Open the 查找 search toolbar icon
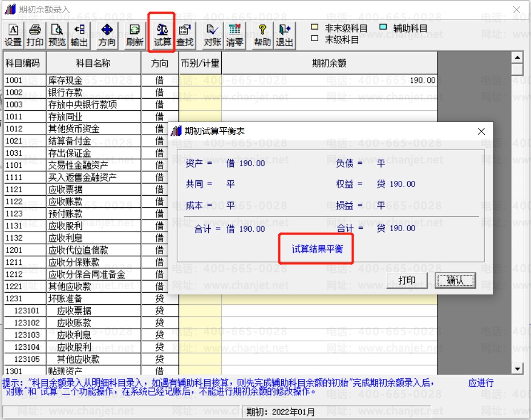The image size is (531, 420). 185,35
